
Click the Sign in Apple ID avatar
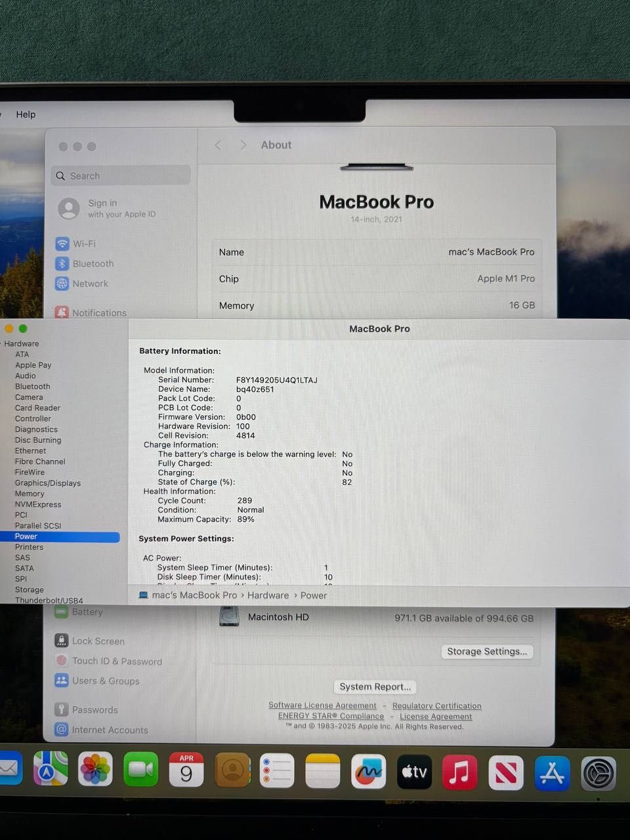(69, 209)
